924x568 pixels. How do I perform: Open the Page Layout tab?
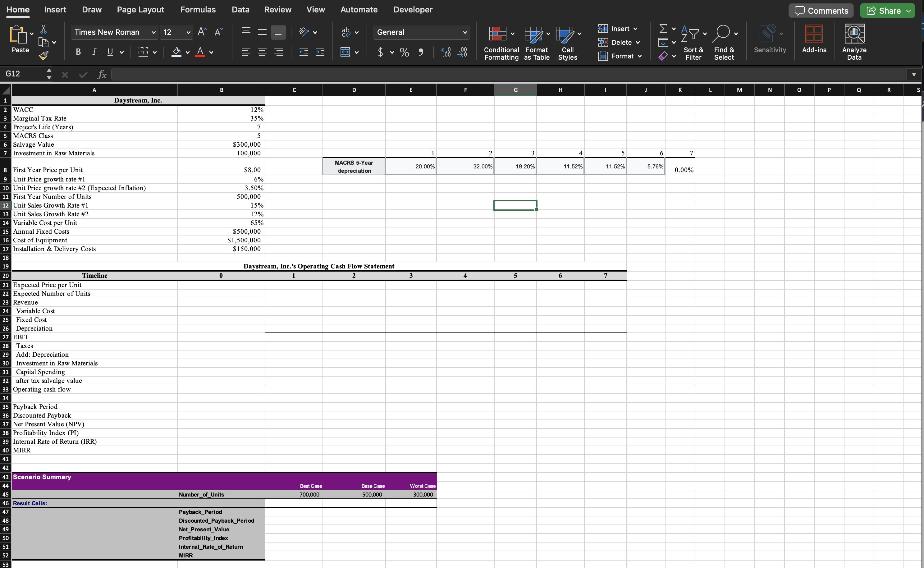140,10
